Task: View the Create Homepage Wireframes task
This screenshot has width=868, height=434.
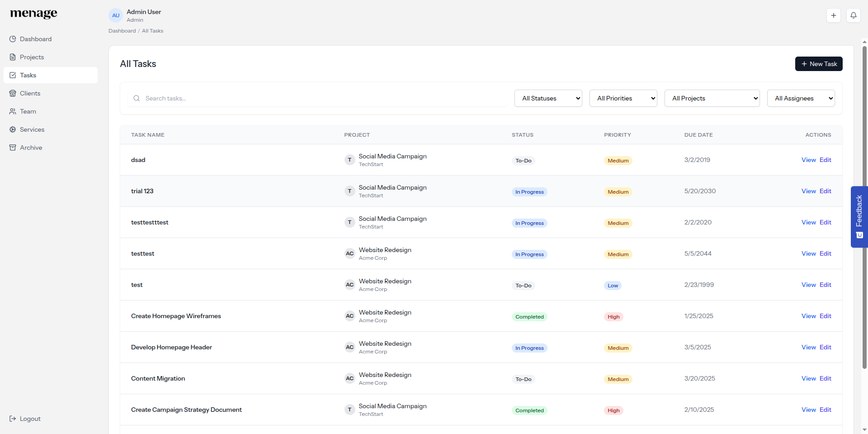Action: click(809, 316)
